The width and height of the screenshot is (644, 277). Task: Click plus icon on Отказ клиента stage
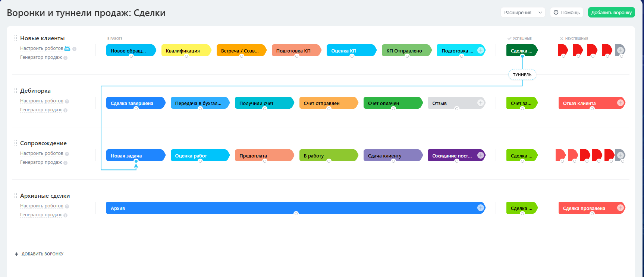coord(621,103)
